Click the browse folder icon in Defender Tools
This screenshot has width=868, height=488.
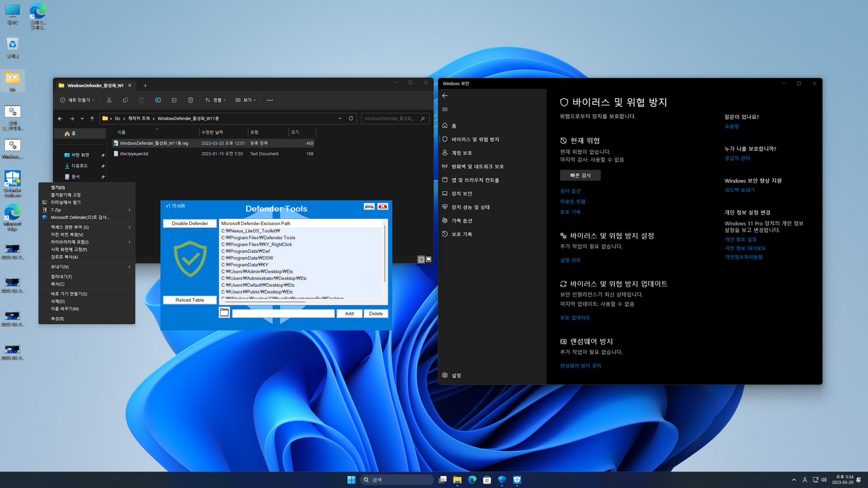(224, 312)
